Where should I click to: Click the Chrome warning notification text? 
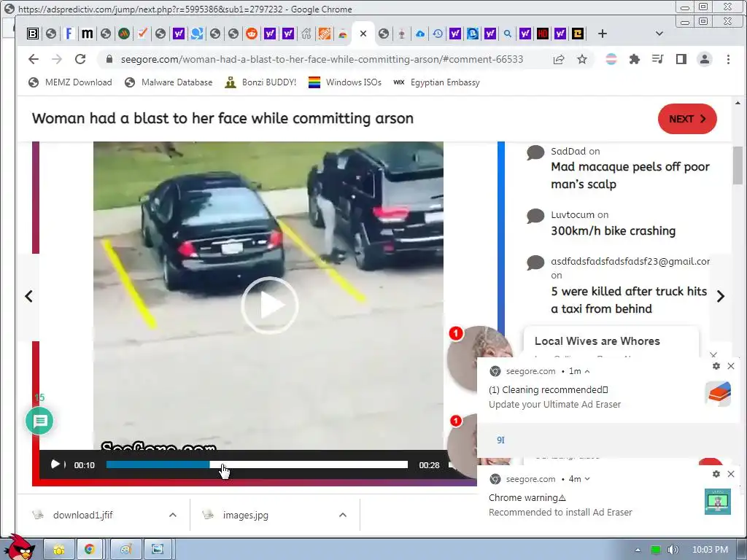pos(527,497)
